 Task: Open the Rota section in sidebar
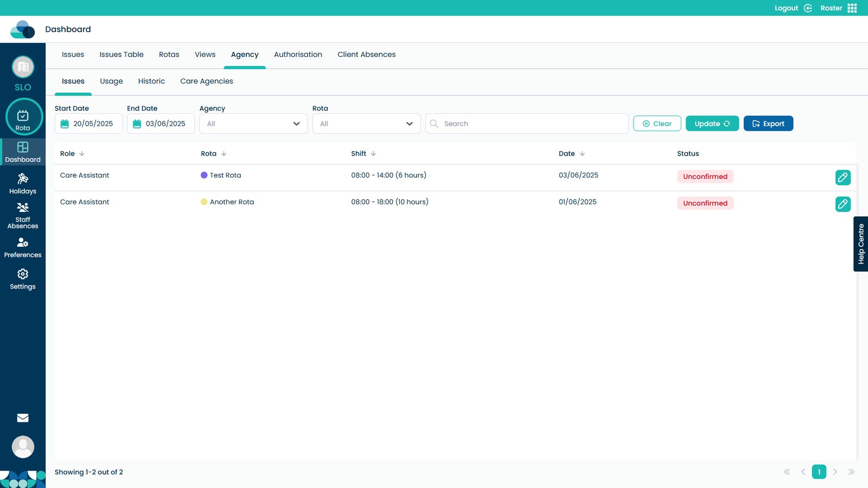23,117
